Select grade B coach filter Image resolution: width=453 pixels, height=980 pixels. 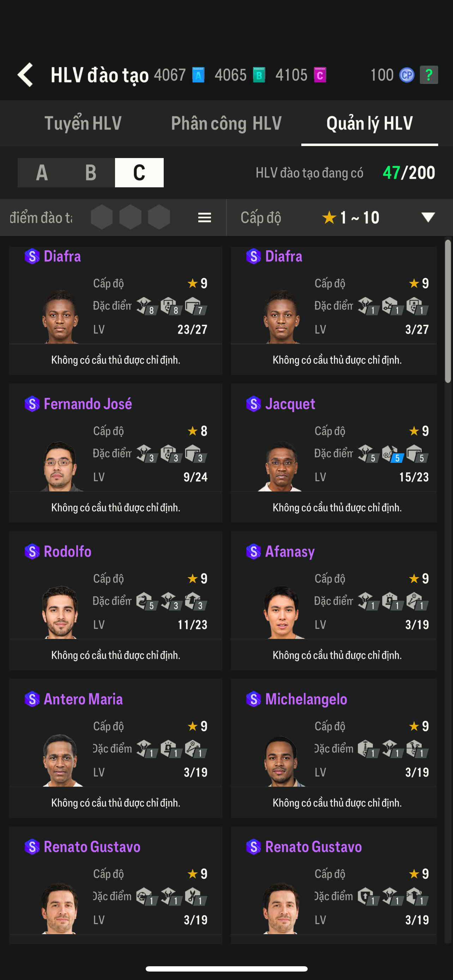click(x=91, y=173)
